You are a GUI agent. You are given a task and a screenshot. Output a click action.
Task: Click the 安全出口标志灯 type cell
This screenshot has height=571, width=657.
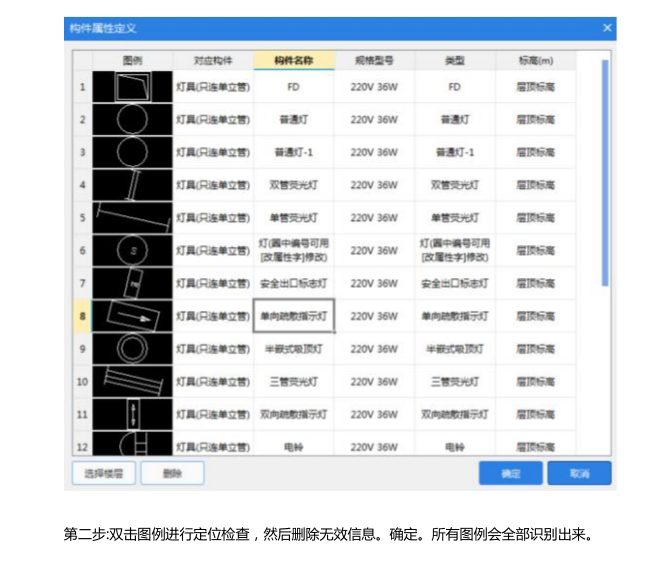(455, 283)
